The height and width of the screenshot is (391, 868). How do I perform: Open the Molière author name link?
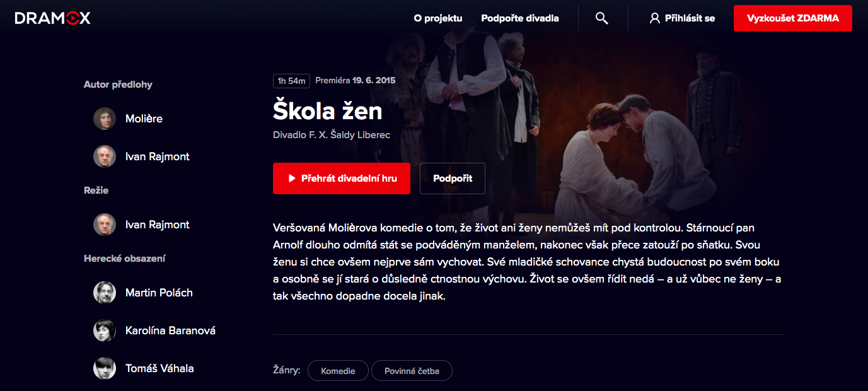click(x=144, y=119)
